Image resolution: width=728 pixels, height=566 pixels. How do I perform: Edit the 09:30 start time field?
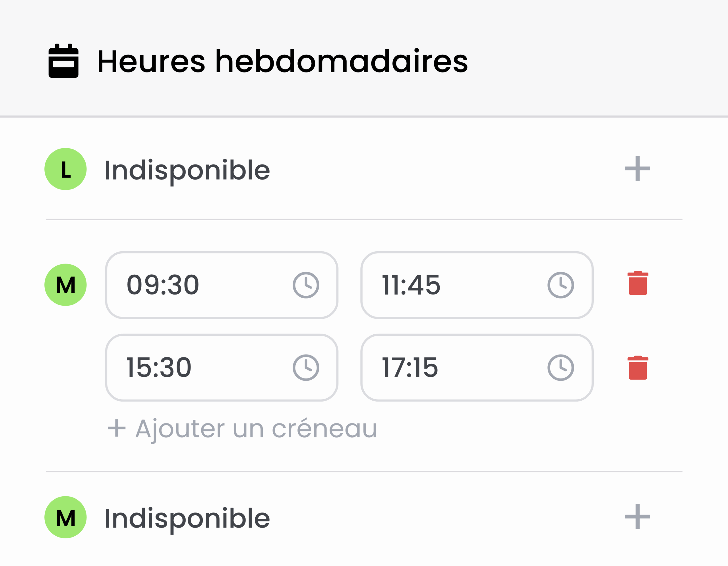click(x=200, y=285)
